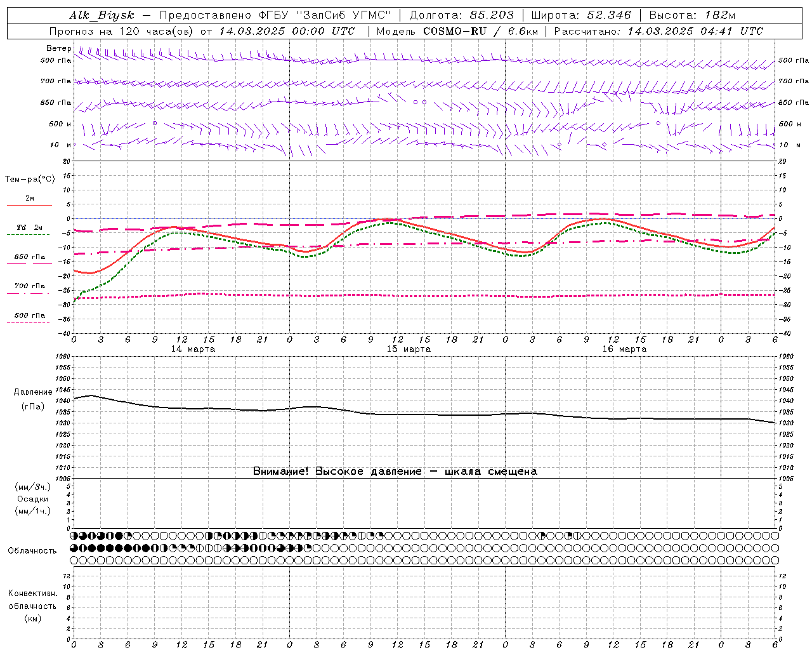Click the dashed line sample under Td 2м legend

[x=29, y=234]
